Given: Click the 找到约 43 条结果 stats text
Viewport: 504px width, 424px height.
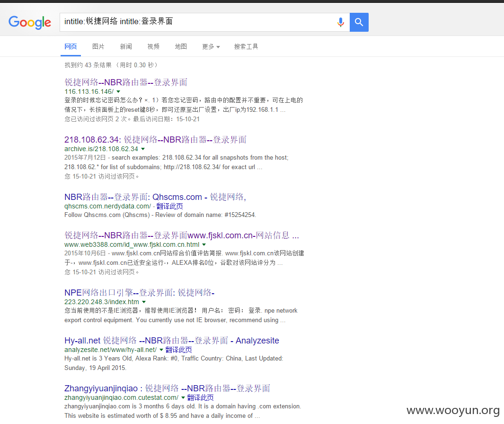Looking at the screenshot, I should 111,65.
